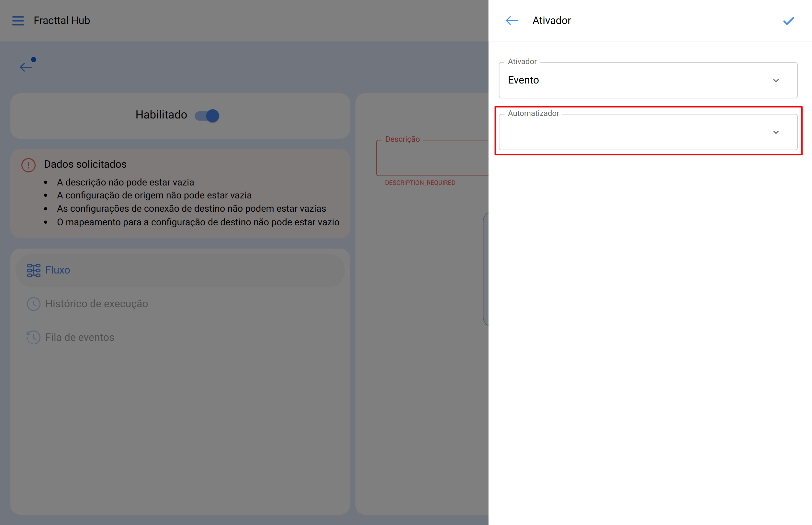
Task: Toggle Habilitado off for this automation
Action: pos(206,116)
